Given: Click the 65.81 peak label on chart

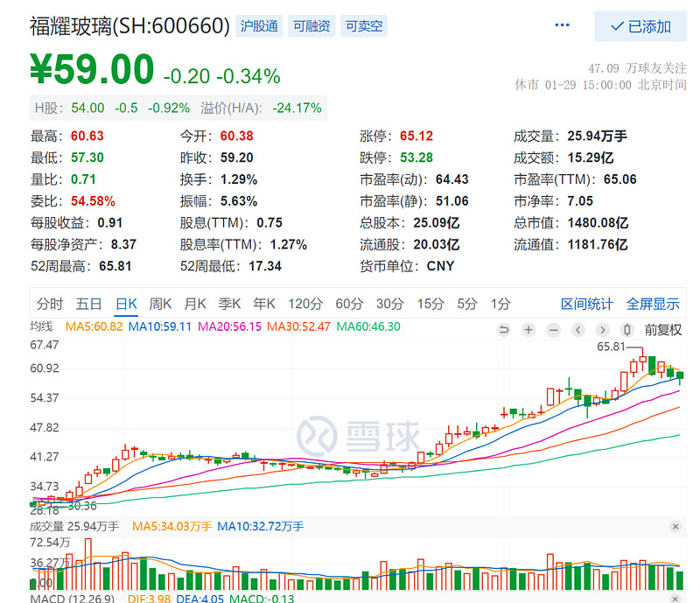Looking at the screenshot, I should click(x=611, y=347).
